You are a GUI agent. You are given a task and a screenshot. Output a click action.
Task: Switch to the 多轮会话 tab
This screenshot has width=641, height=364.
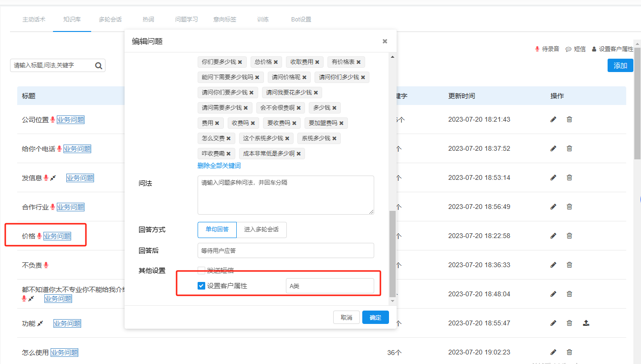coord(110,20)
